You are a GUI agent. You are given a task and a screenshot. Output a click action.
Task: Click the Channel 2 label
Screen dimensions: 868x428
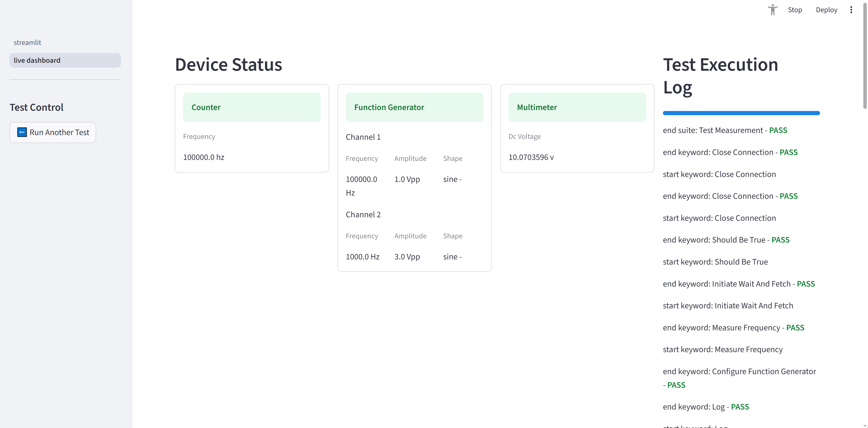pyautogui.click(x=363, y=214)
